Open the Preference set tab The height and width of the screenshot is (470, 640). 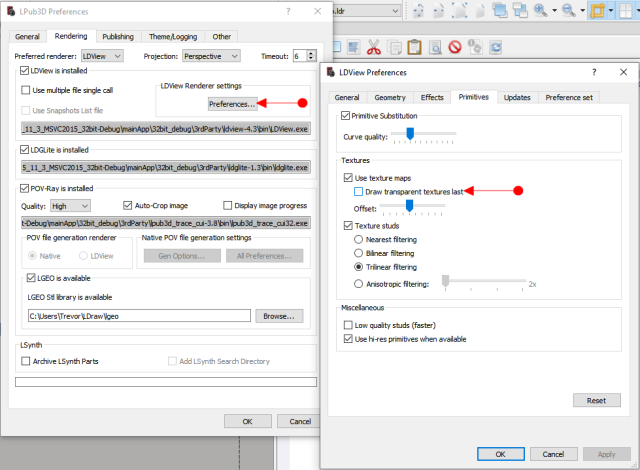569,98
